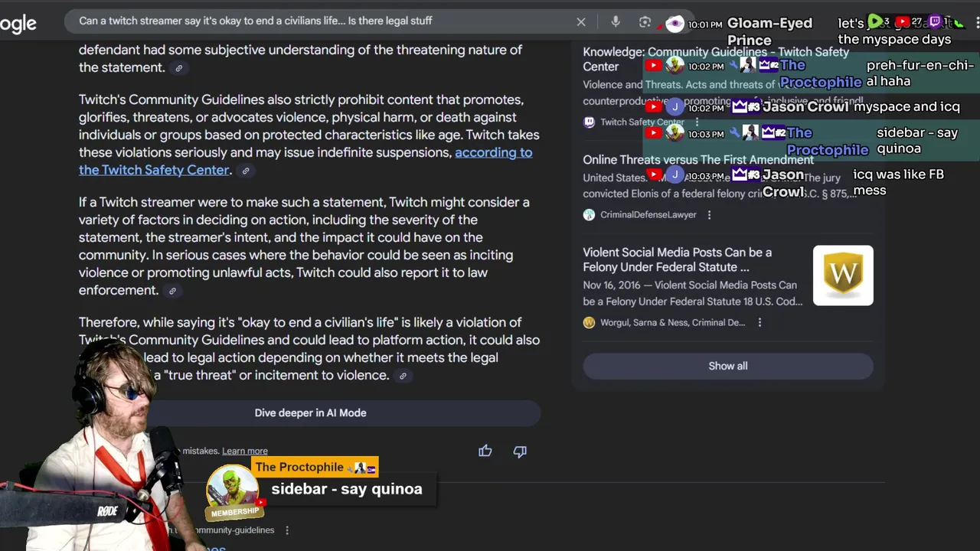
Task: Open more options for Twitch Safety Center source
Action: click(x=697, y=122)
